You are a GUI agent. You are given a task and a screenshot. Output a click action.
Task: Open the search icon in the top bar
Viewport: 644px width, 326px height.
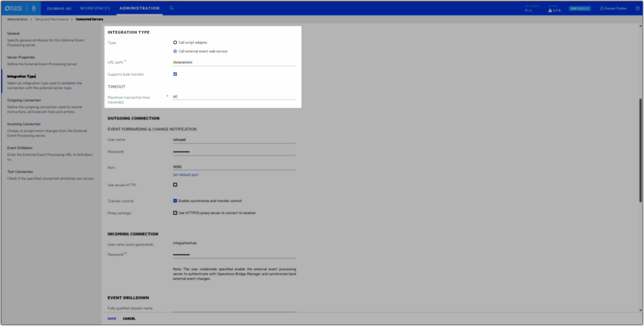pos(172,8)
